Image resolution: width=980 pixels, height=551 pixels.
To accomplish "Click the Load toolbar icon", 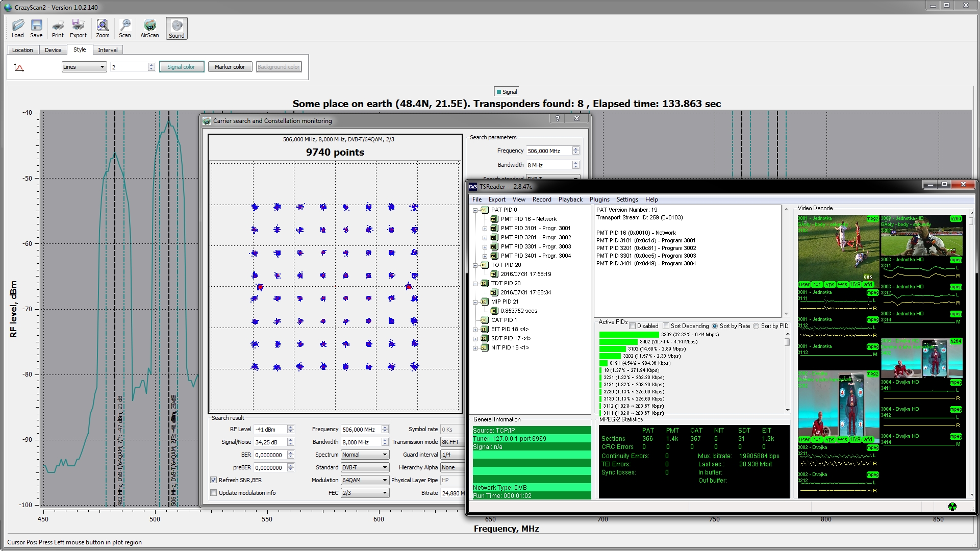I will (x=18, y=28).
